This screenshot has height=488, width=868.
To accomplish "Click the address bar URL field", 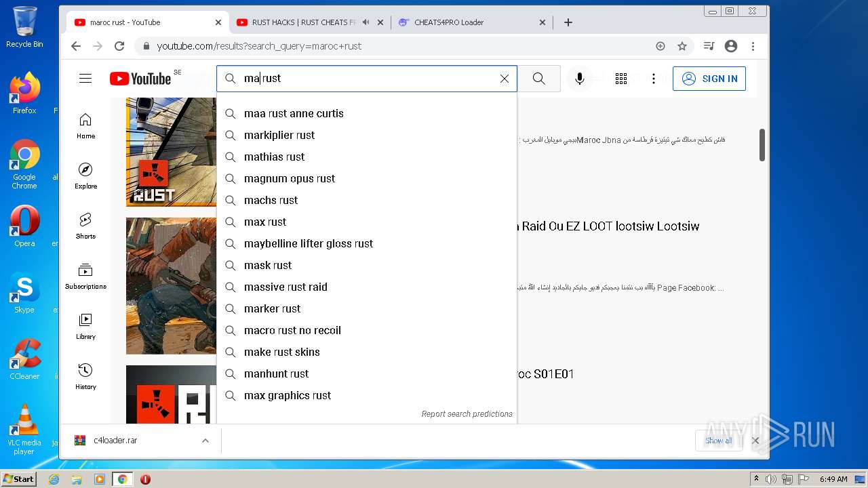I will click(400, 46).
